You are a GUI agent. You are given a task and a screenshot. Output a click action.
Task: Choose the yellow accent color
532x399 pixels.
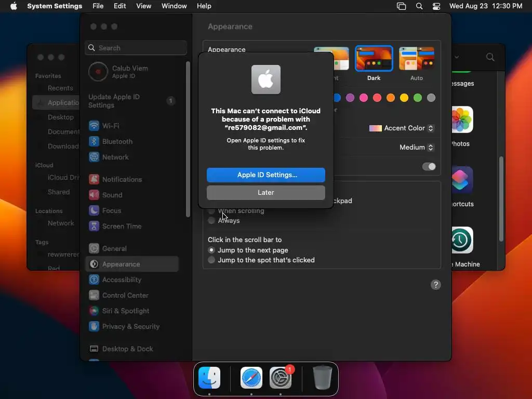tap(404, 98)
